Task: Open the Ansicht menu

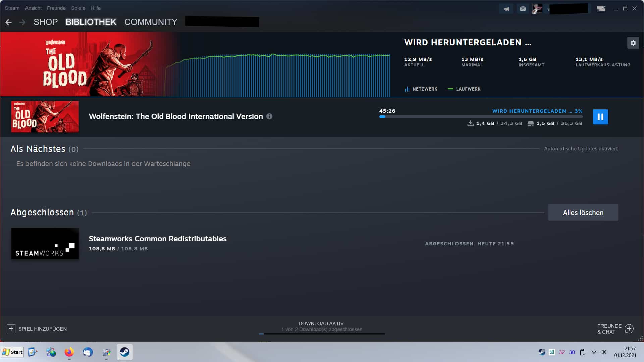Action: pos(33,8)
